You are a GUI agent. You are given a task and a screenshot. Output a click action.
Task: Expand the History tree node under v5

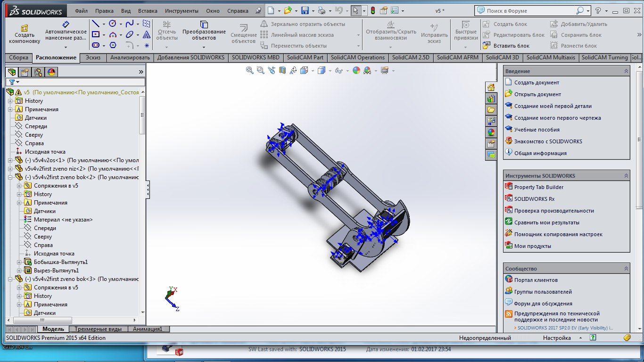tap(10, 101)
